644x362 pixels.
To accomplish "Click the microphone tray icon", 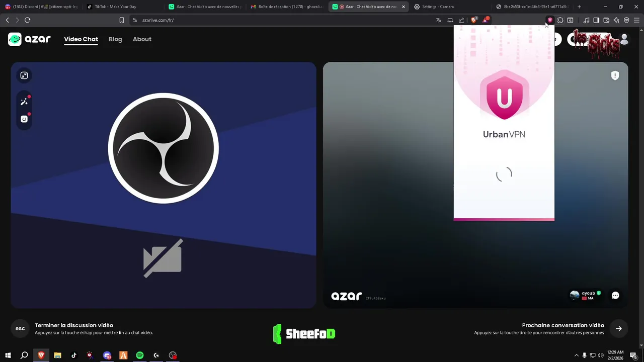I will 584,355.
